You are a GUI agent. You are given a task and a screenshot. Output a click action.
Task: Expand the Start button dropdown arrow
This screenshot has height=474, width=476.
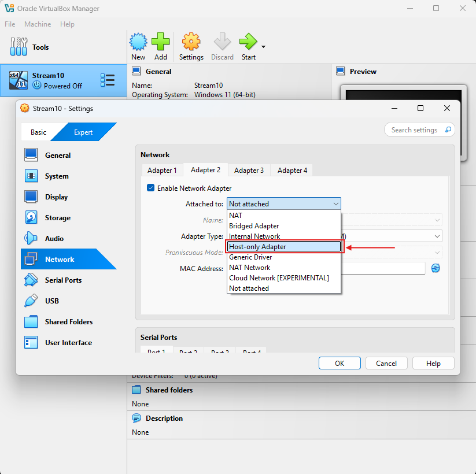pos(264,47)
